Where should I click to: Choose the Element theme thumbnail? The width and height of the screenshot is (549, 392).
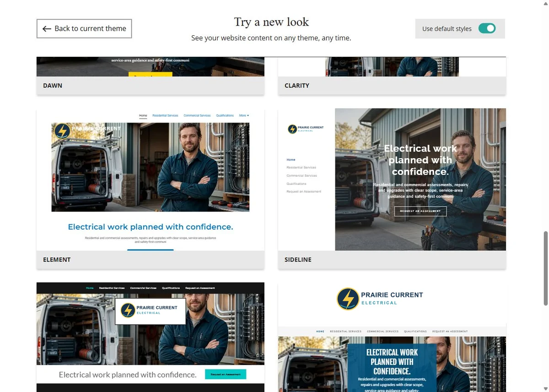(151, 179)
